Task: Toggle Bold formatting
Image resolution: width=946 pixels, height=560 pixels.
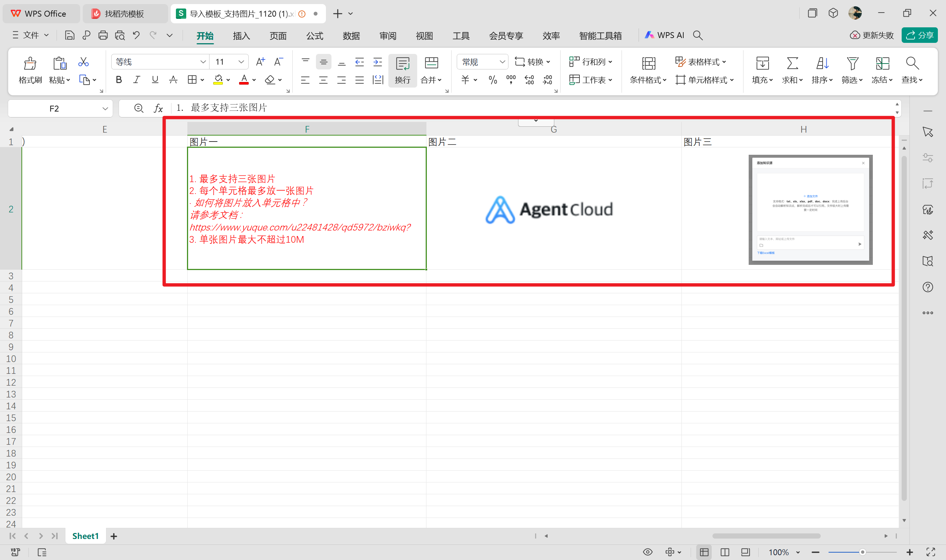Action: pyautogui.click(x=119, y=80)
